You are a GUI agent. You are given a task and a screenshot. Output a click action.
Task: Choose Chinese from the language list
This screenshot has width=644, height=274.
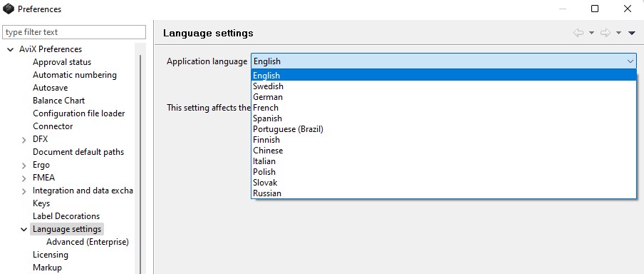(444, 150)
